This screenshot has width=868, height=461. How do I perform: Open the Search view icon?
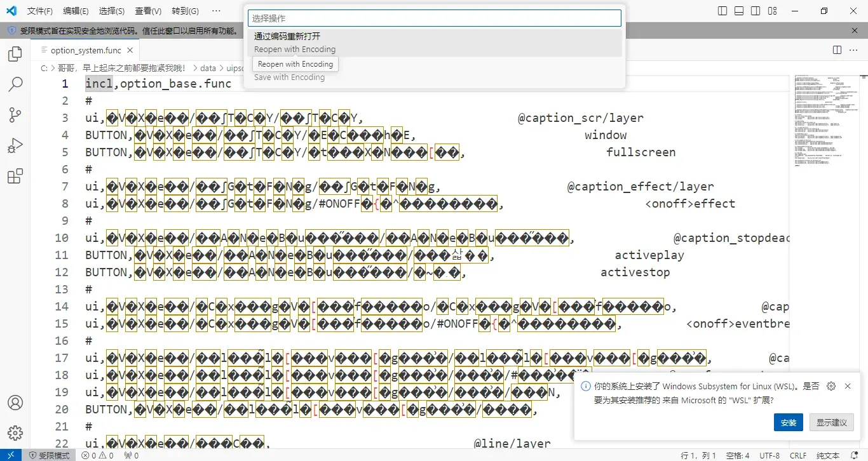[x=15, y=84]
